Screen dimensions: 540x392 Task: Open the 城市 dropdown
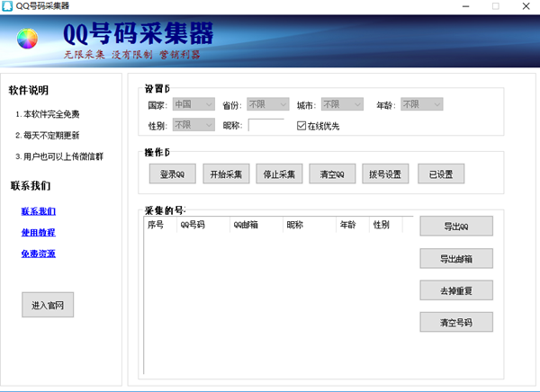click(x=342, y=104)
